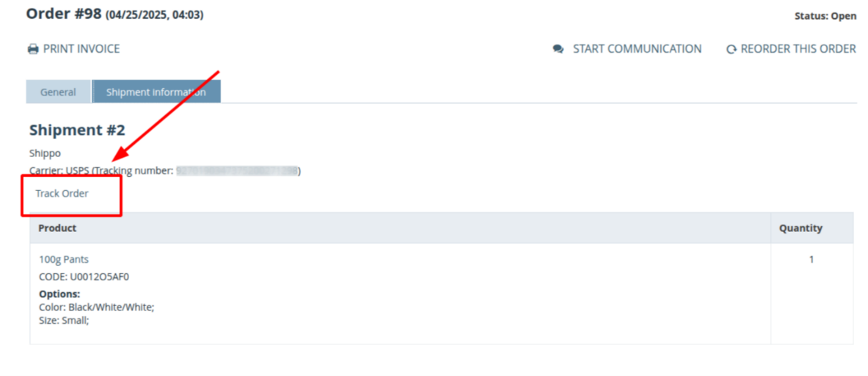
Task: Open the Track Order link
Action: (x=62, y=194)
